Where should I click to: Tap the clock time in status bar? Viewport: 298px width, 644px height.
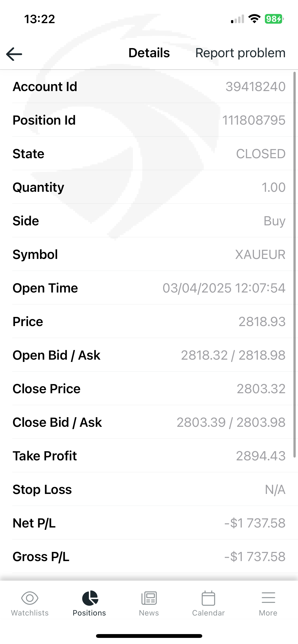39,19
